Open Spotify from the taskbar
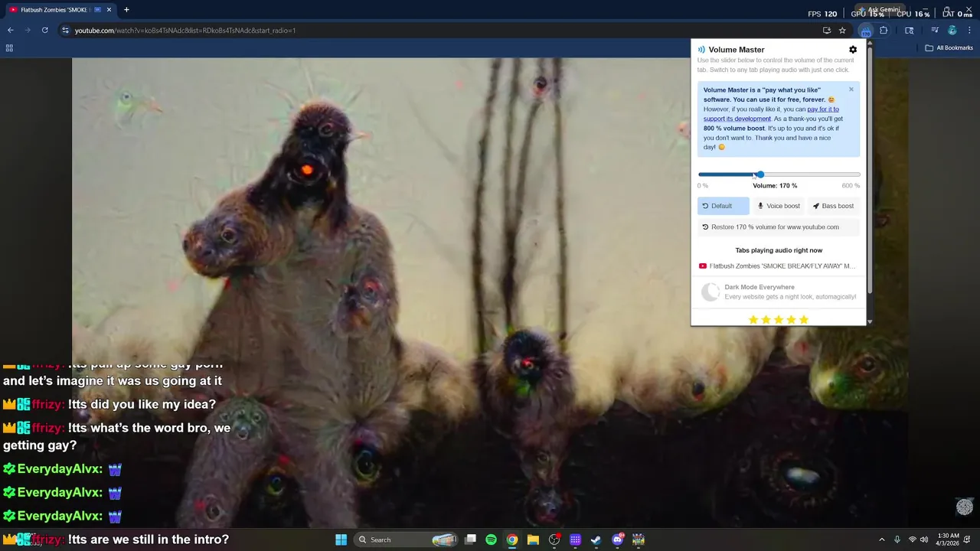Viewport: 980px width, 551px height. (492, 540)
